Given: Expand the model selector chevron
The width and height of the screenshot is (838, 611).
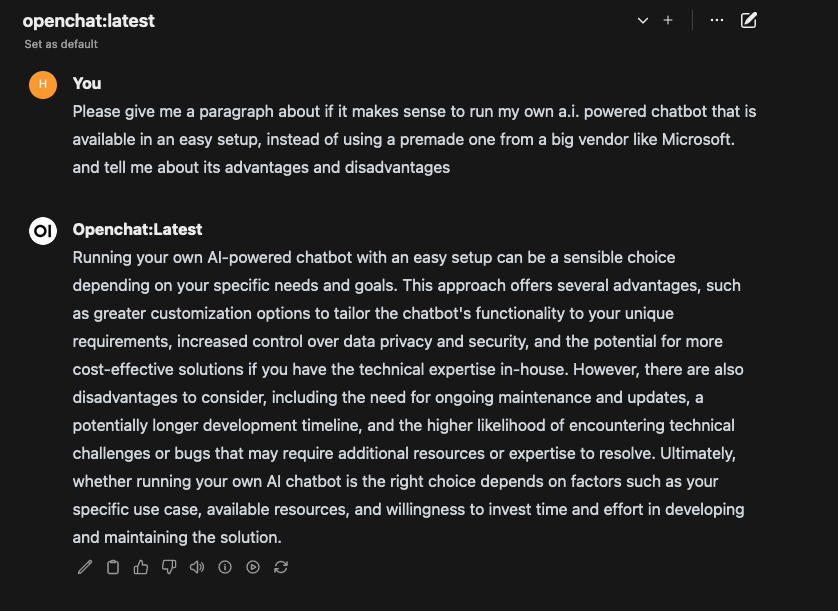Looking at the screenshot, I should tap(643, 20).
